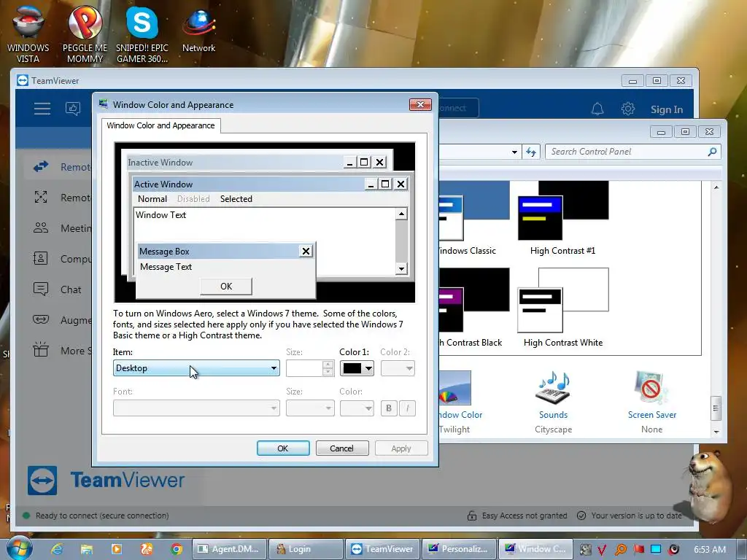747x560 pixels.
Task: Click the black Color 1 swatch
Action: [352, 368]
